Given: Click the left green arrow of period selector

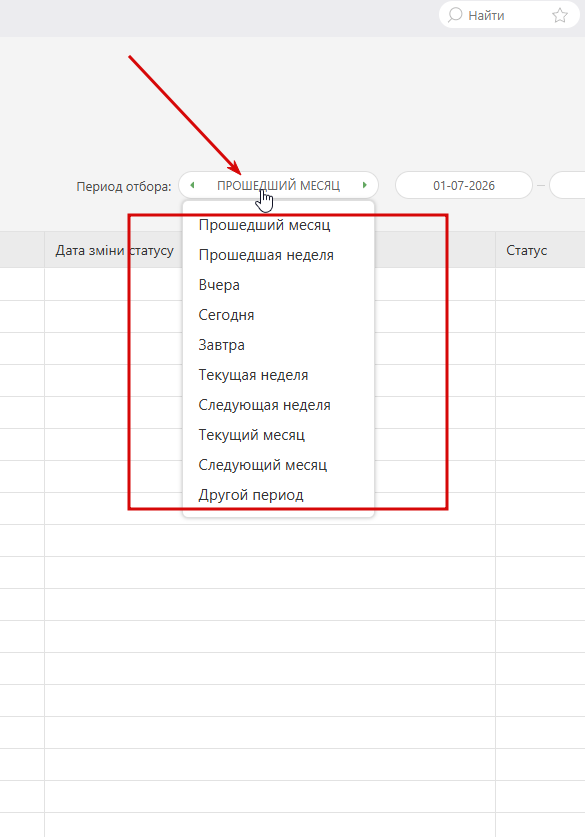Looking at the screenshot, I should [192, 185].
